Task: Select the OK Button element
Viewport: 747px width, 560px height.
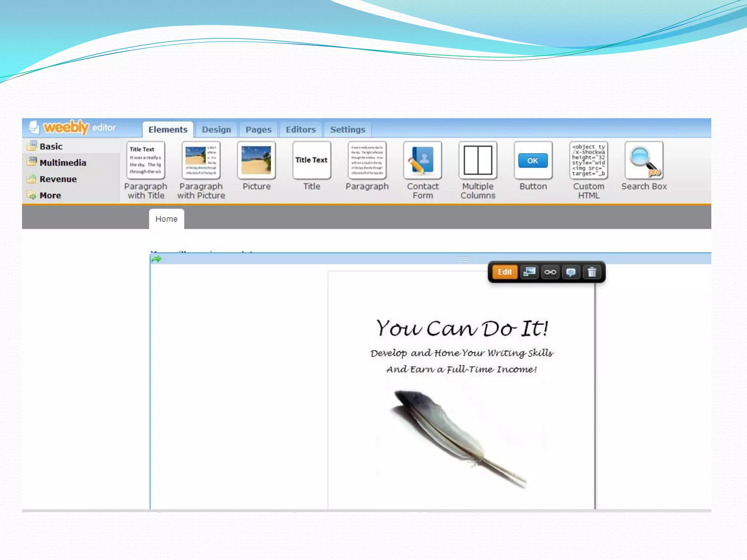Action: (x=533, y=160)
